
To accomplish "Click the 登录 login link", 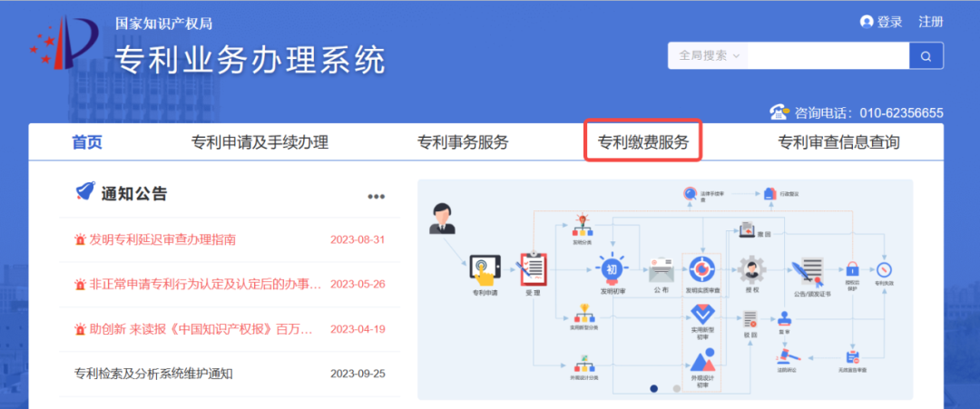I will coord(881,22).
